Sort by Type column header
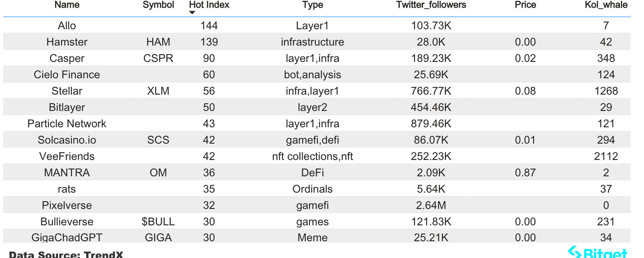This screenshot has width=644, height=258. (313, 5)
